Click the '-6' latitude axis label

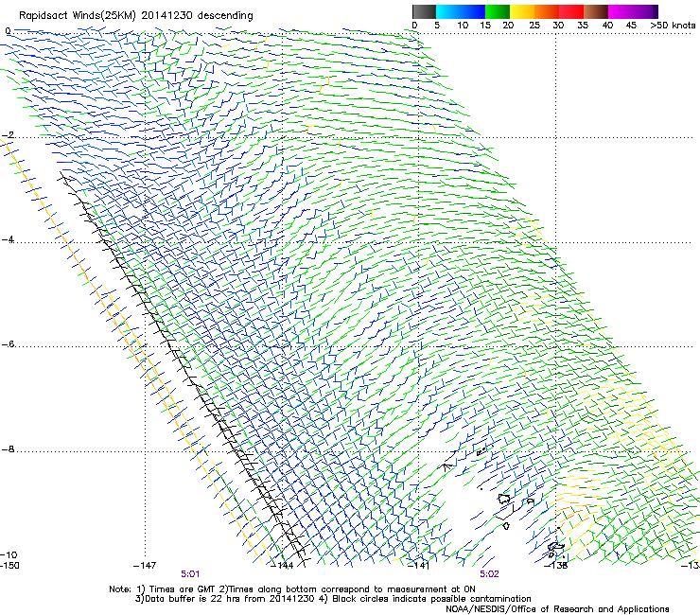8,344
